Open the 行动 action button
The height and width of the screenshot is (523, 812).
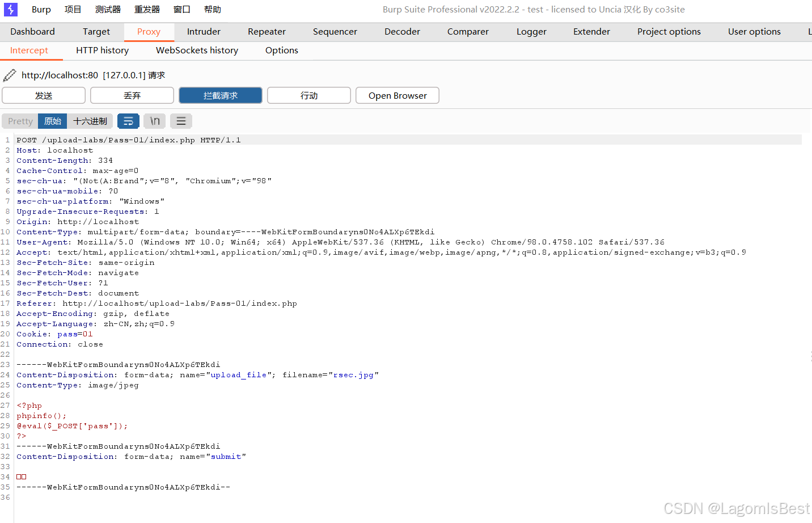[309, 95]
